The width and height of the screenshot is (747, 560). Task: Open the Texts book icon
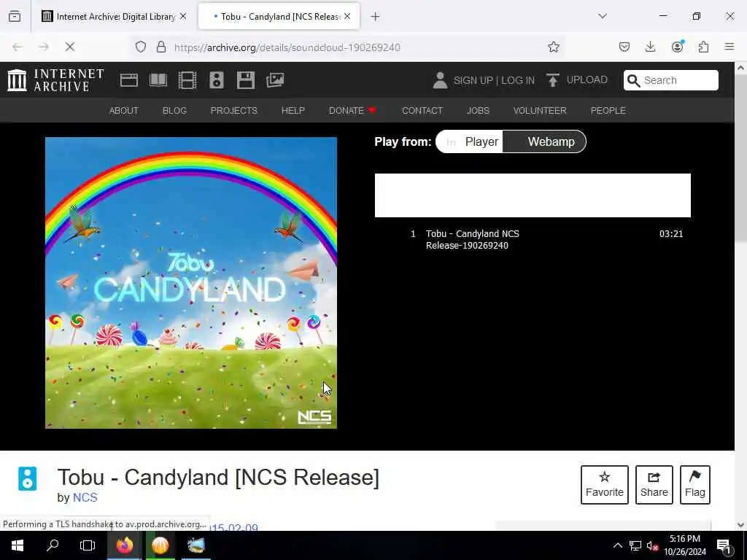(158, 80)
